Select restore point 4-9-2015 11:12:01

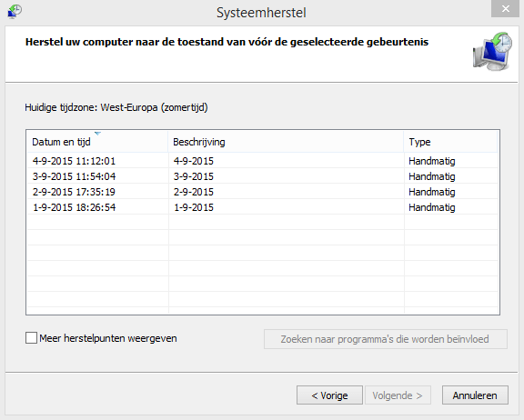coord(262,161)
